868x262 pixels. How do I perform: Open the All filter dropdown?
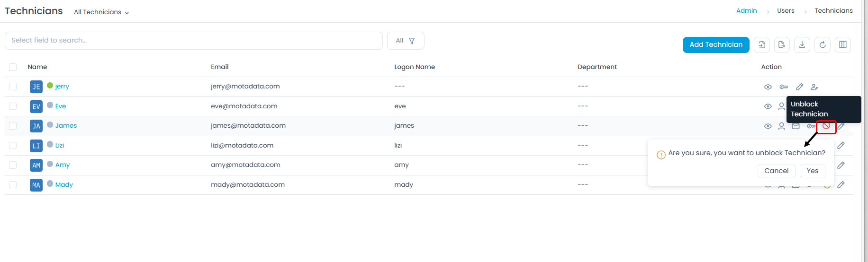tap(406, 41)
